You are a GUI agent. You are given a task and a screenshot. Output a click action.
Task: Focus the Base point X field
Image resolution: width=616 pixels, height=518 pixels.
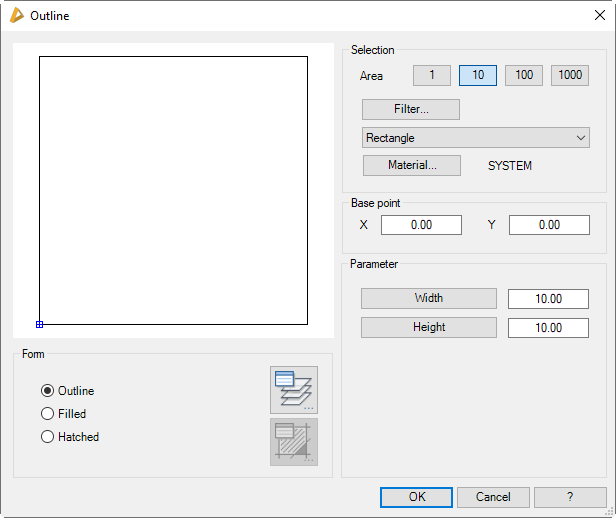pyautogui.click(x=421, y=225)
